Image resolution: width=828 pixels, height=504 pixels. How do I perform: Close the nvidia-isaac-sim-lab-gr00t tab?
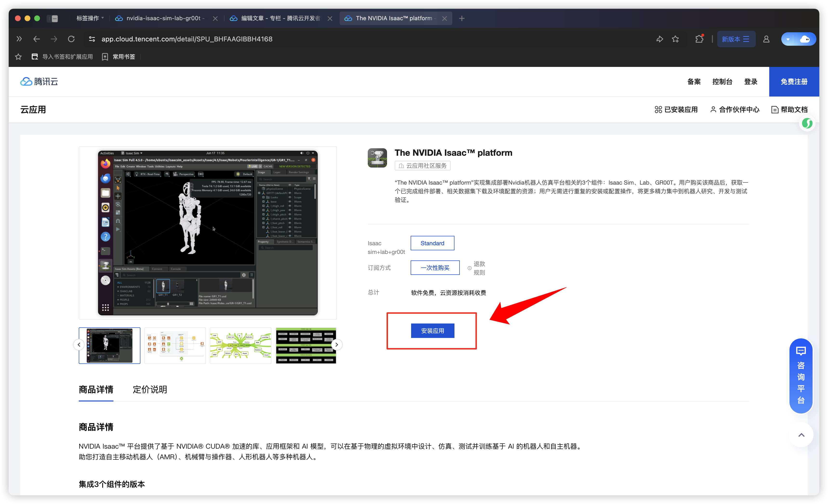click(215, 18)
